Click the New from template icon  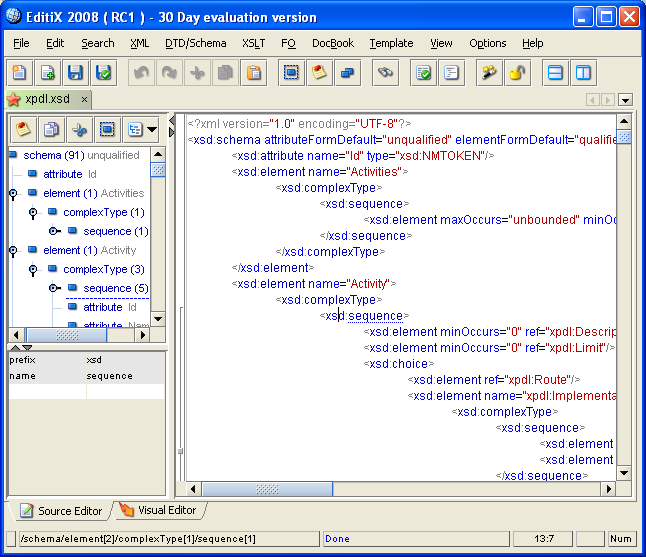(48, 73)
